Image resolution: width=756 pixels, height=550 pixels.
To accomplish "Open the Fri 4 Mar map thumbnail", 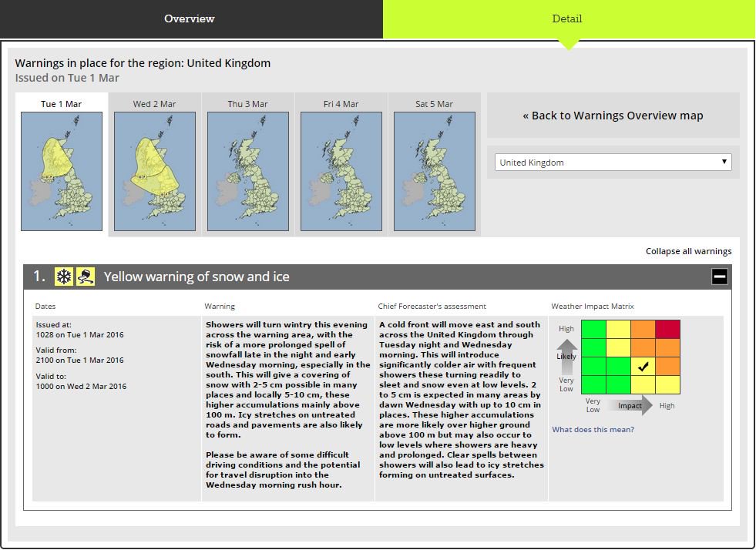I will pyautogui.click(x=341, y=172).
